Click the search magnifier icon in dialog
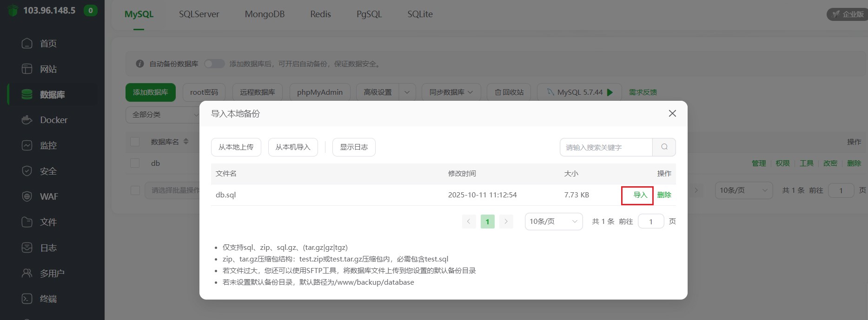Viewport: 868px width, 320px height. pos(664,147)
